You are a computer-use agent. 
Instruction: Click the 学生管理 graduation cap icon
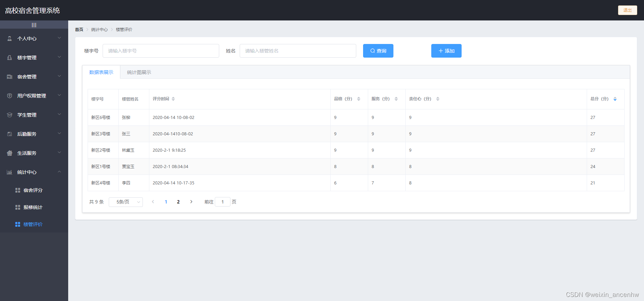pyautogui.click(x=10, y=115)
